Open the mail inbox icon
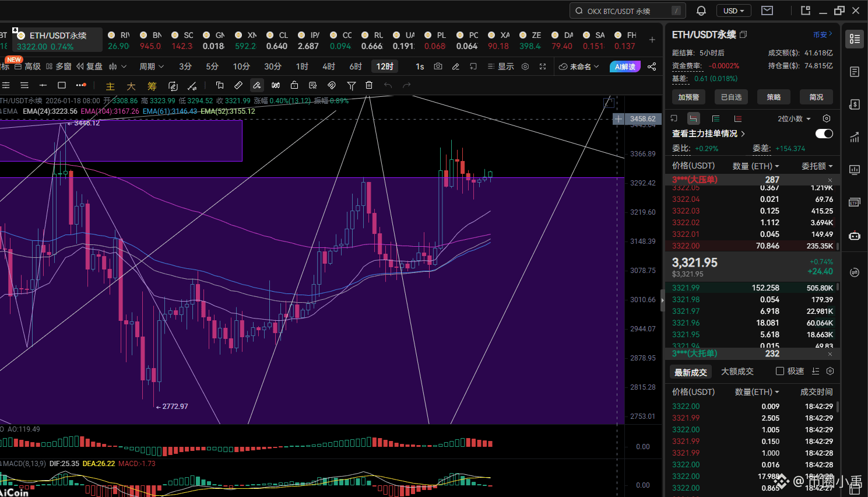Image resolution: width=868 pixels, height=497 pixels. [x=767, y=10]
